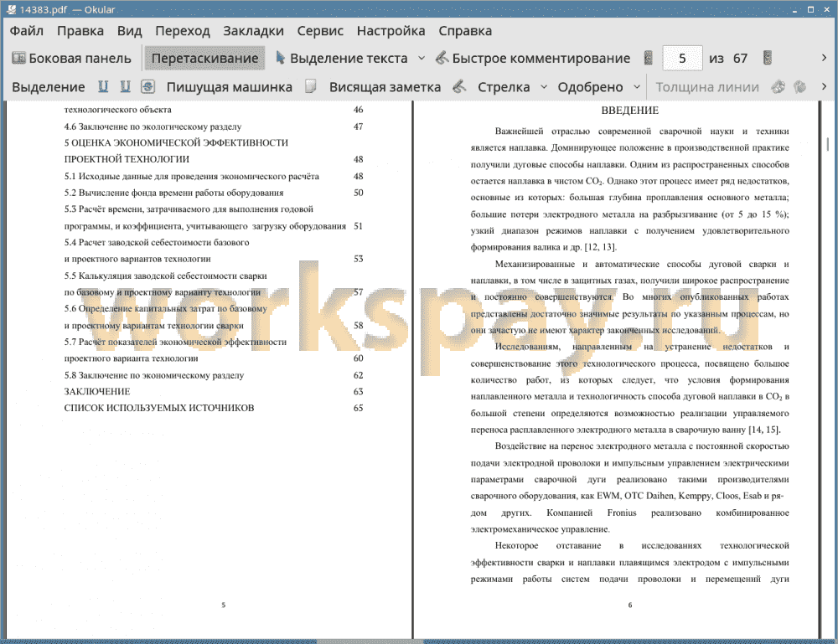The height and width of the screenshot is (644, 838).
Task: Activate the Перетаскивание browse mode
Action: pyautogui.click(x=204, y=59)
